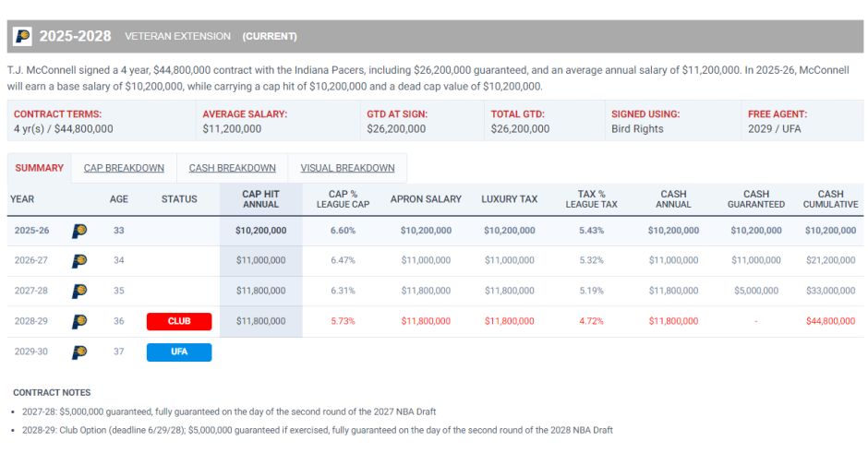
Task: Switch to the Cash Breakdown tab
Action: tap(233, 168)
